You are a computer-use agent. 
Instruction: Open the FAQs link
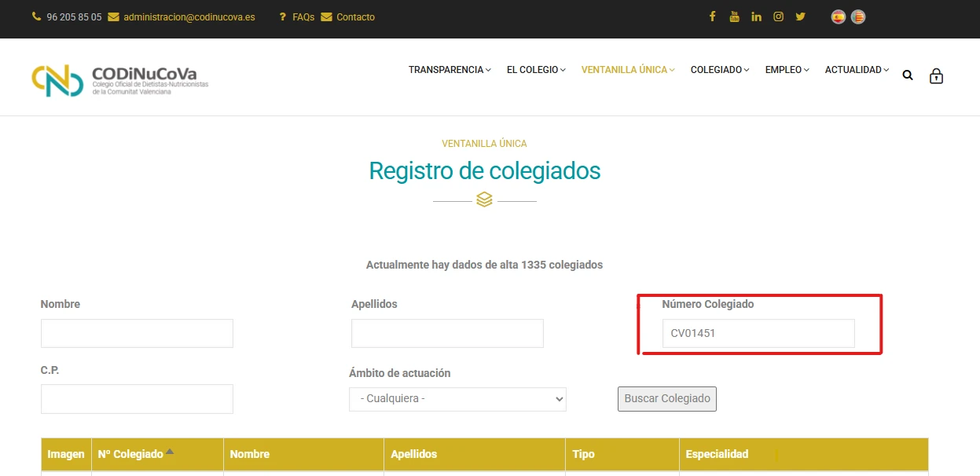(303, 17)
